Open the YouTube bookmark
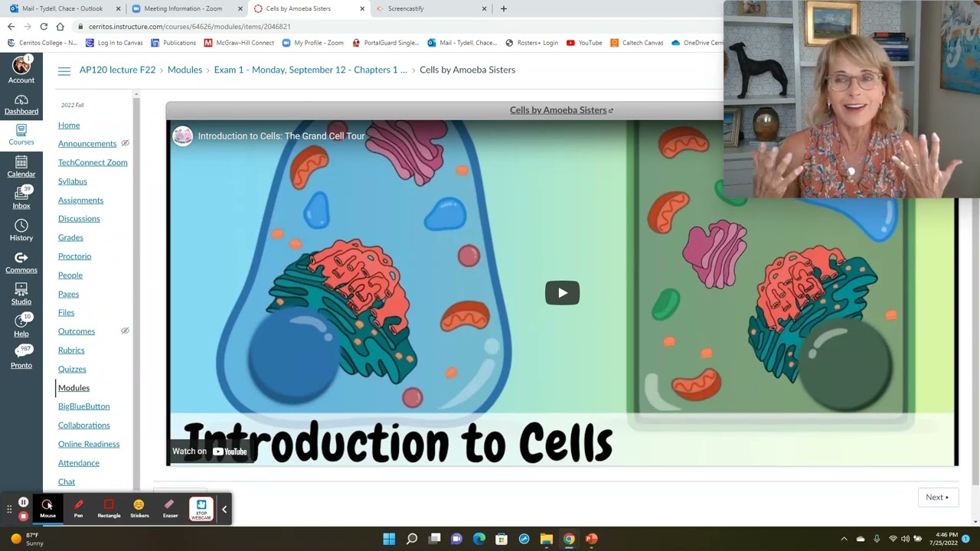Image resolution: width=980 pixels, height=551 pixels. click(584, 43)
